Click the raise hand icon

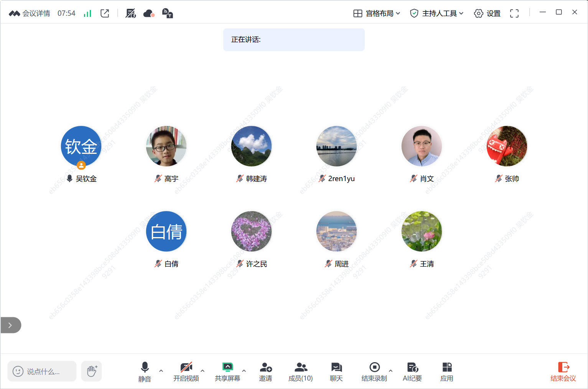(x=92, y=371)
